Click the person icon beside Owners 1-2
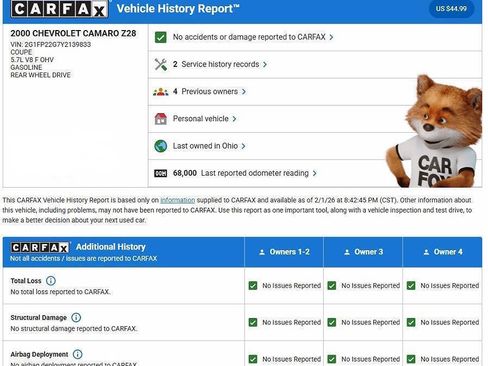This screenshot has height=366, width=488. tap(262, 252)
